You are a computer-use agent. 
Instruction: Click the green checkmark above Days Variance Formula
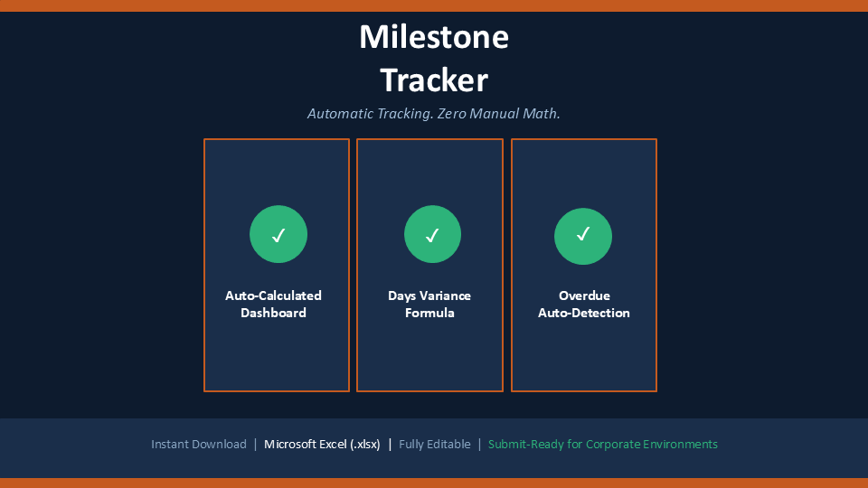tap(432, 234)
